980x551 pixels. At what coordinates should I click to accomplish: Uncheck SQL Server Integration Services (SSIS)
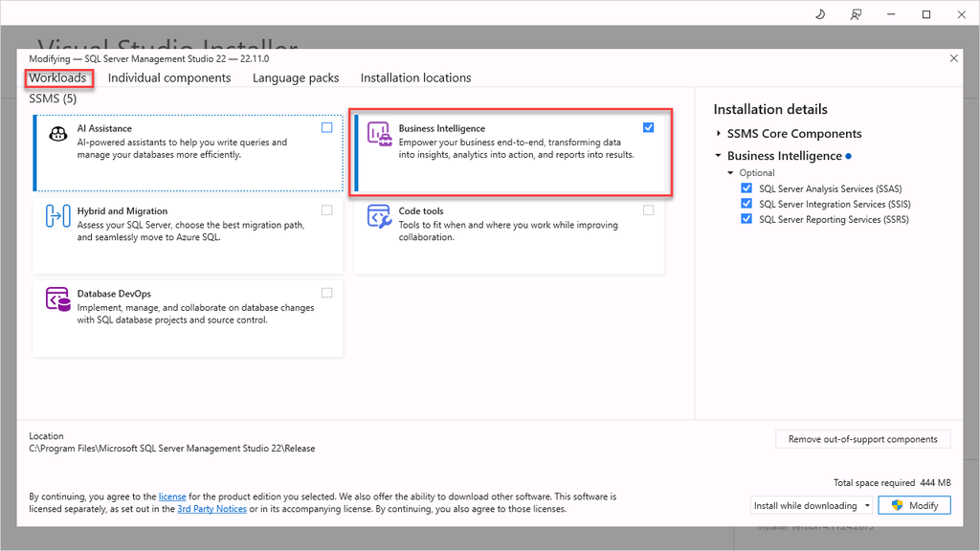(746, 204)
